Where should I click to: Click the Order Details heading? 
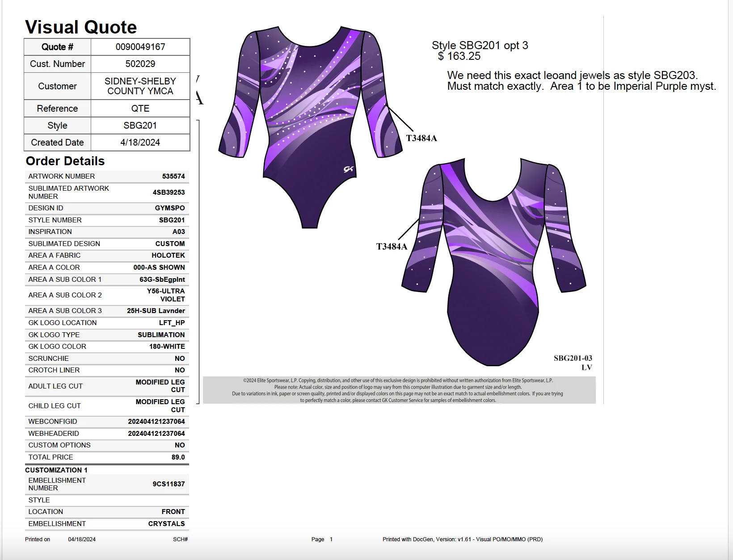pos(65,161)
